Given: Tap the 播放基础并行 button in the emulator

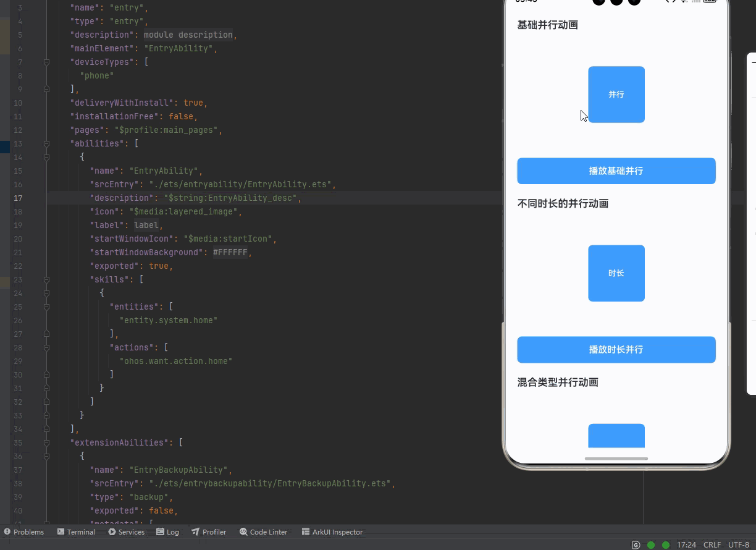Looking at the screenshot, I should point(616,171).
